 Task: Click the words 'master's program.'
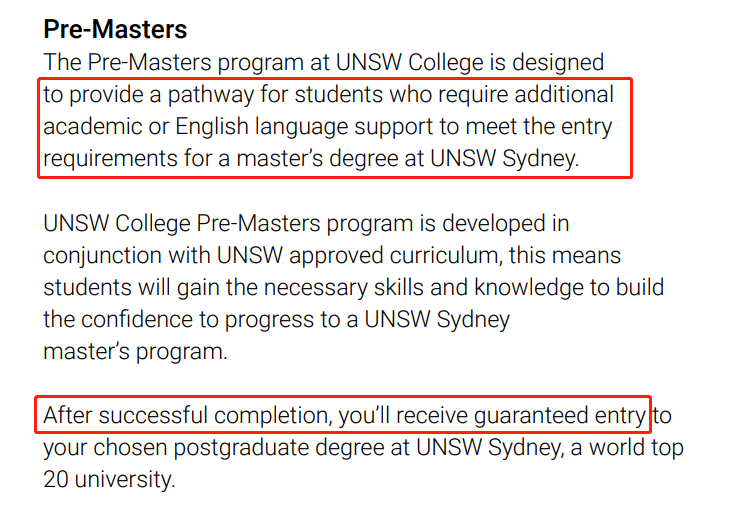(135, 352)
